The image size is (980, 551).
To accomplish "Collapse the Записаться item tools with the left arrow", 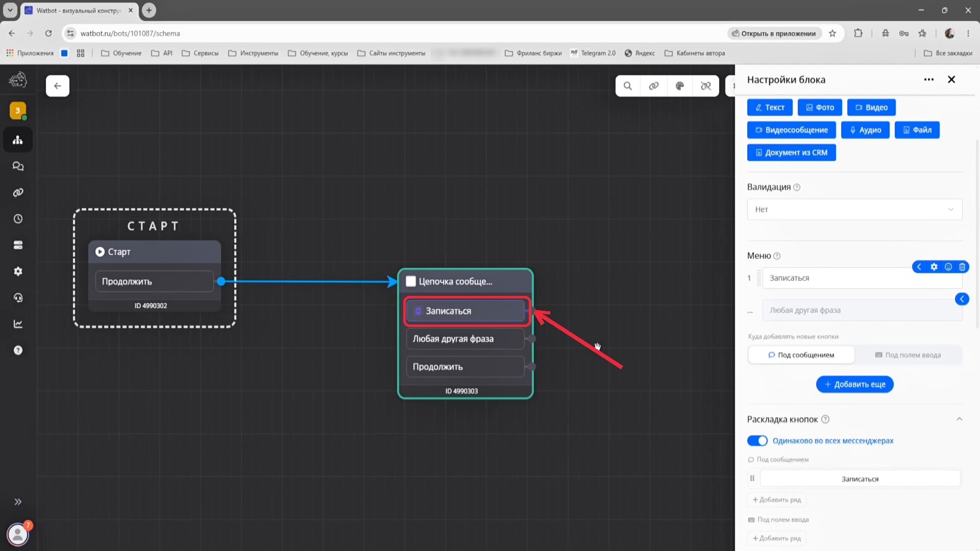I will coord(919,267).
